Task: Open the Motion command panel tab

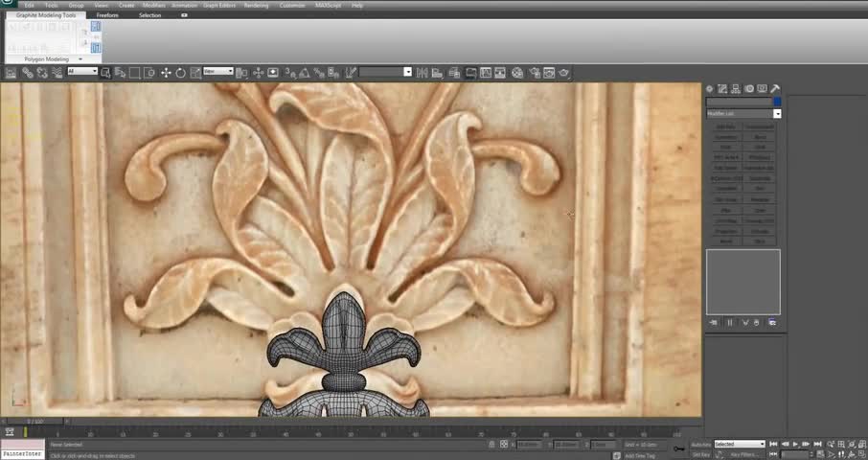Action: click(x=749, y=88)
